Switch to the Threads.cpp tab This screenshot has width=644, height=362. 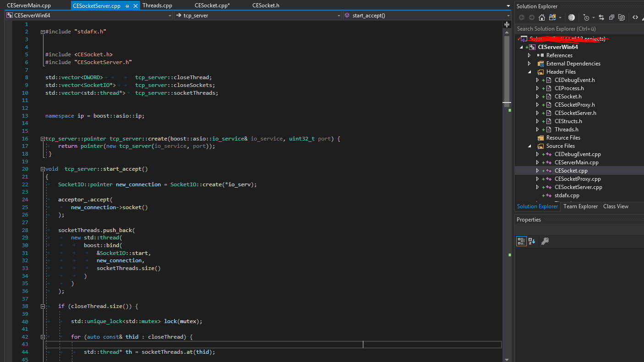pyautogui.click(x=157, y=5)
